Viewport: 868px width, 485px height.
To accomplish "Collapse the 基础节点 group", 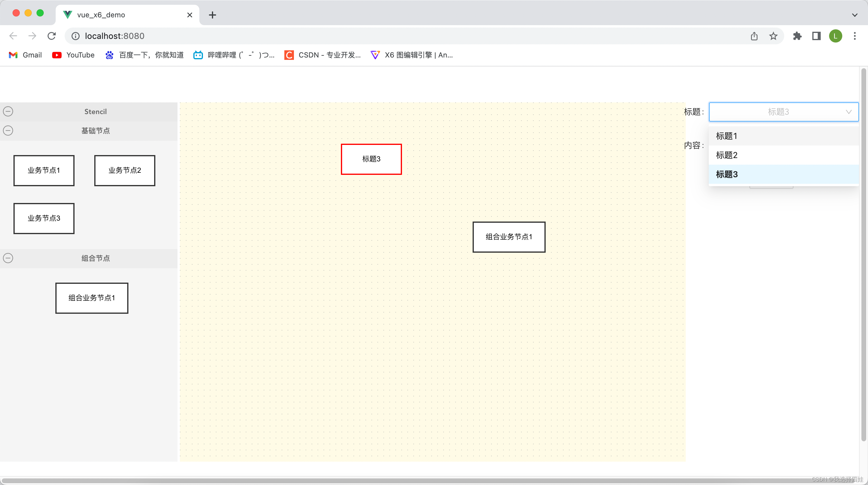I will (x=8, y=131).
